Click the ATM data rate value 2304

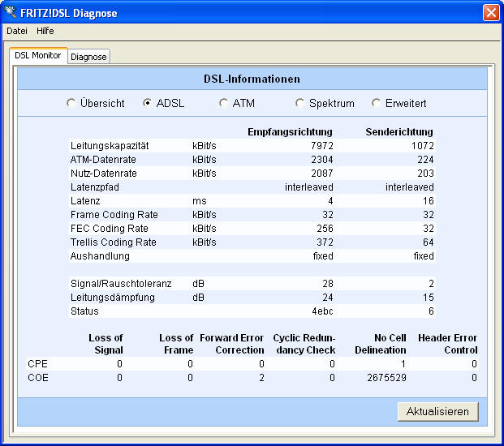(x=322, y=160)
